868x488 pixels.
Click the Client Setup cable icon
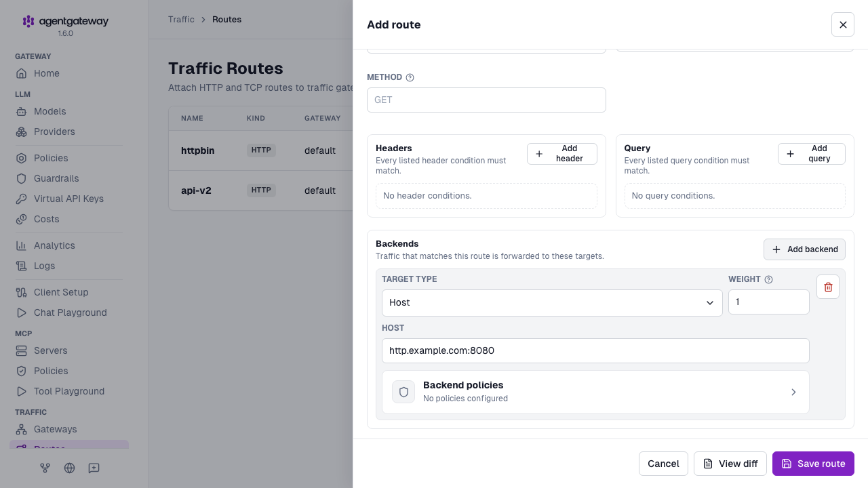click(x=22, y=292)
